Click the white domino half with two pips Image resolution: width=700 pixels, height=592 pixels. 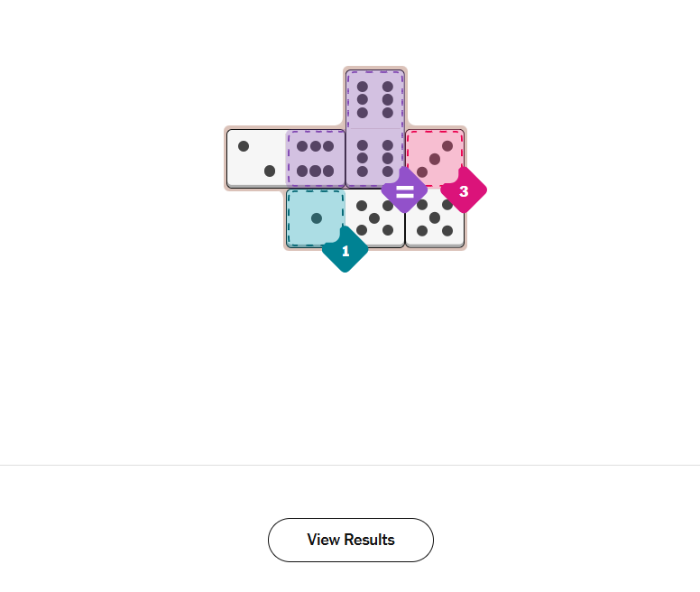tap(256, 158)
